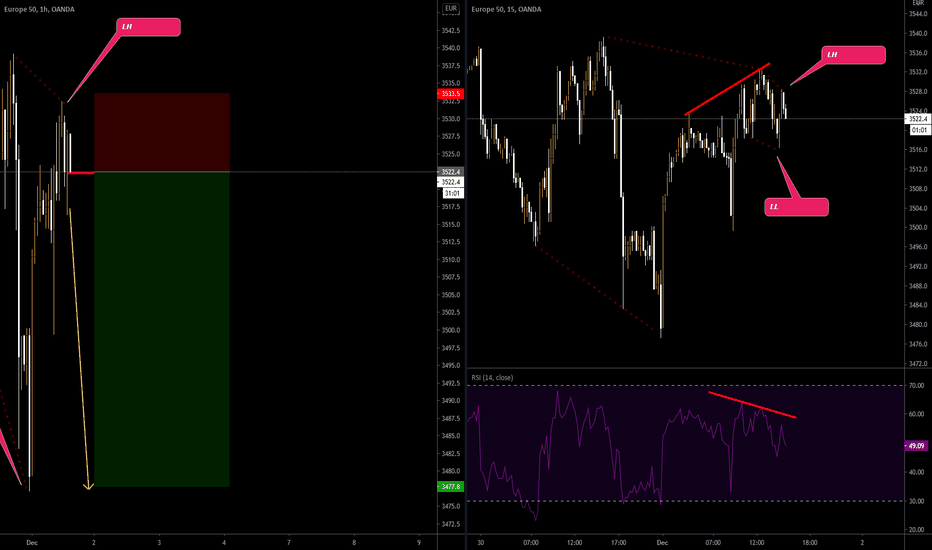Select the upper dotted red trend line on 15-minute chart
The height and width of the screenshot is (550, 932).
[684, 53]
